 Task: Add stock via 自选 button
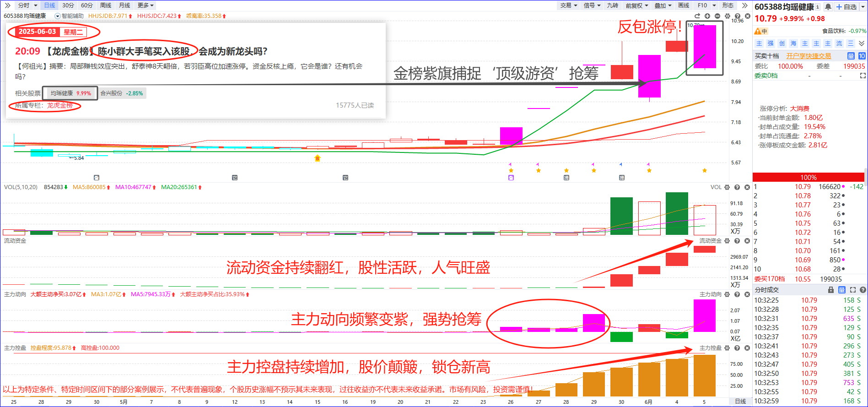[846, 7]
